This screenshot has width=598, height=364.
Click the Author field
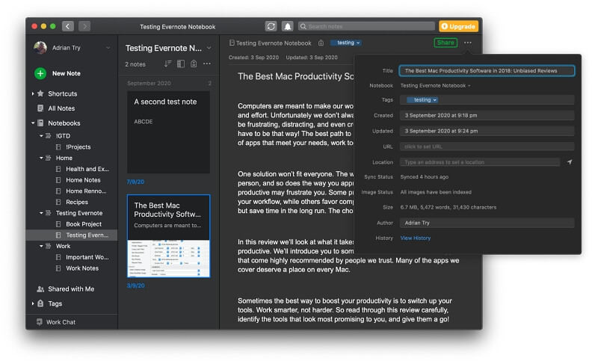click(487, 223)
